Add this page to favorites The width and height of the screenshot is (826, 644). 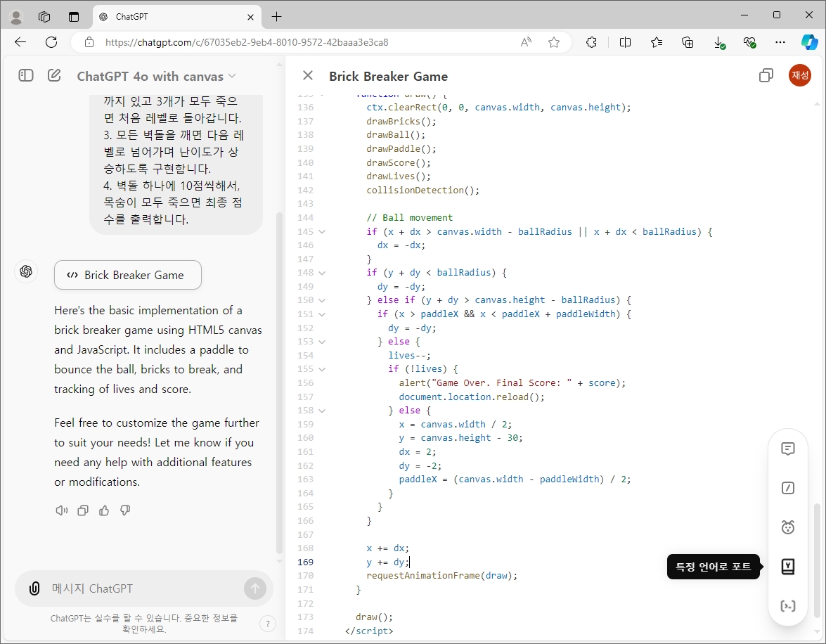tap(554, 42)
